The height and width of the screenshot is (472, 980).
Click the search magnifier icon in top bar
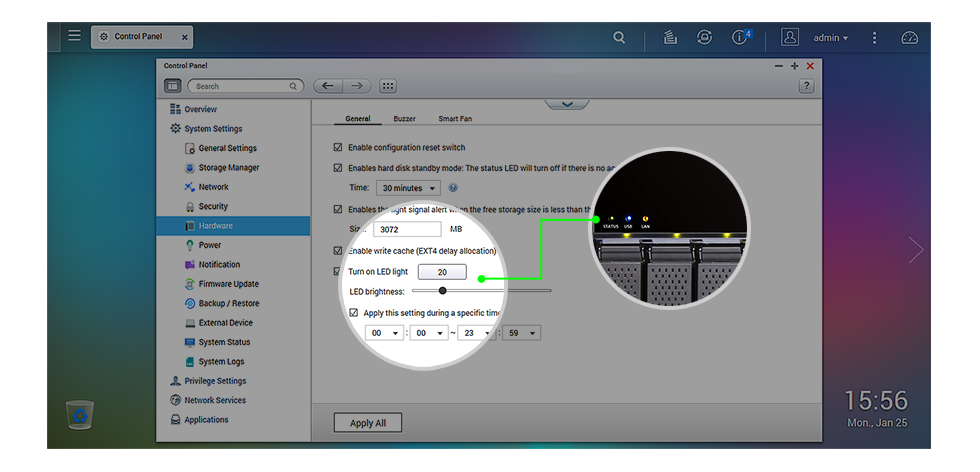(x=619, y=37)
